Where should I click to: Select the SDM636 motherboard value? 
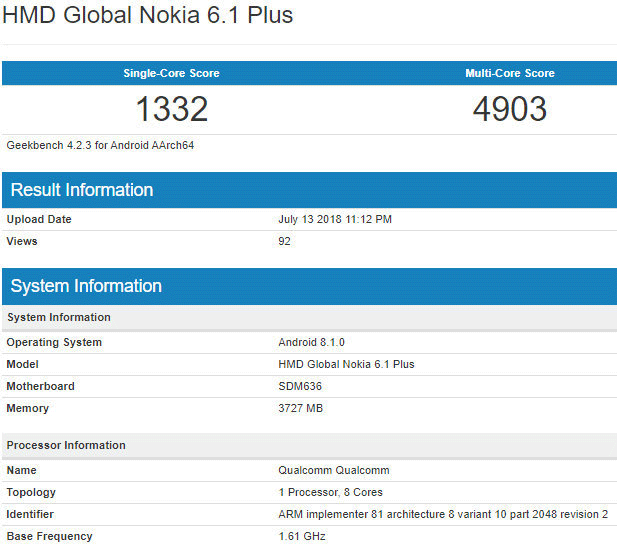click(299, 386)
